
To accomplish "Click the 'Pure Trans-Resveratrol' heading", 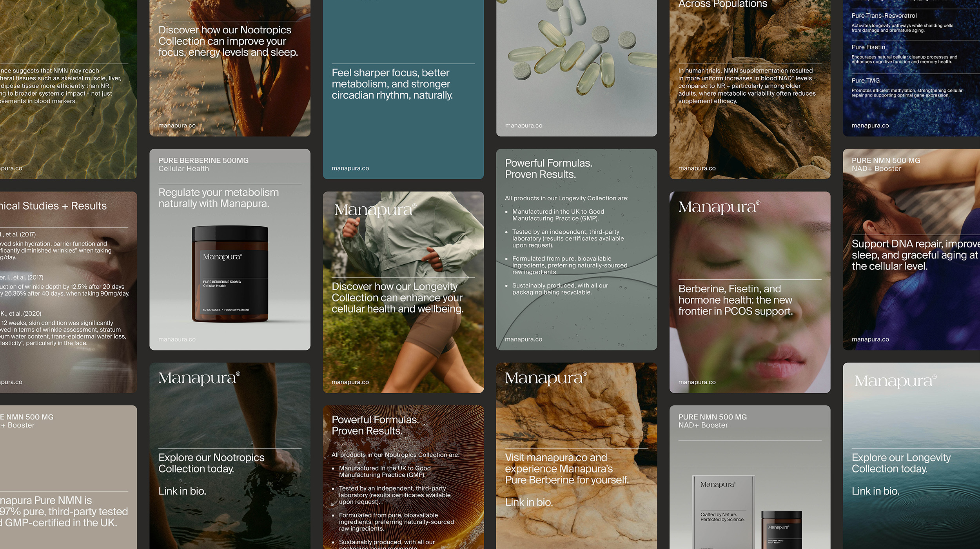I will [x=884, y=16].
